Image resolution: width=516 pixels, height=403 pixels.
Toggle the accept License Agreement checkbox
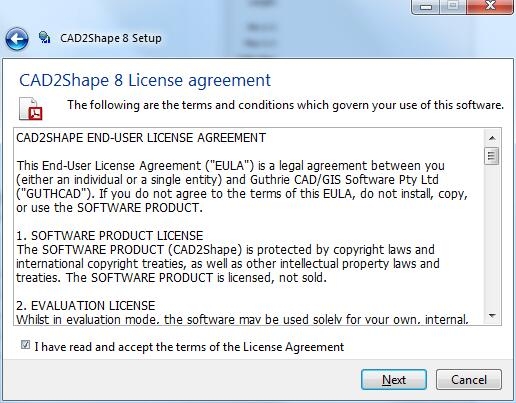25,345
